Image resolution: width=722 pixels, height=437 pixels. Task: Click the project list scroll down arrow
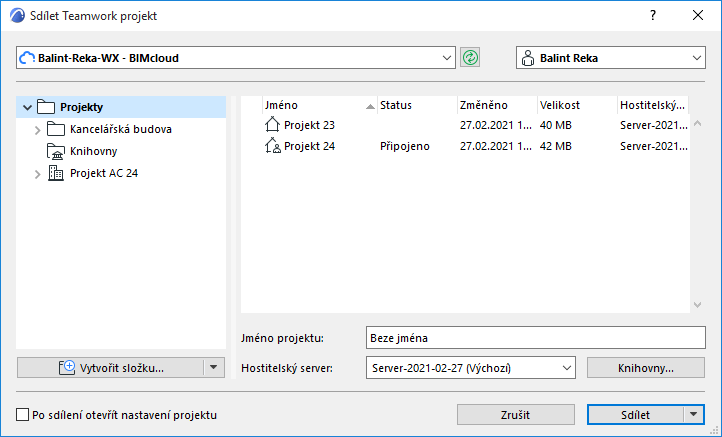pos(698,304)
